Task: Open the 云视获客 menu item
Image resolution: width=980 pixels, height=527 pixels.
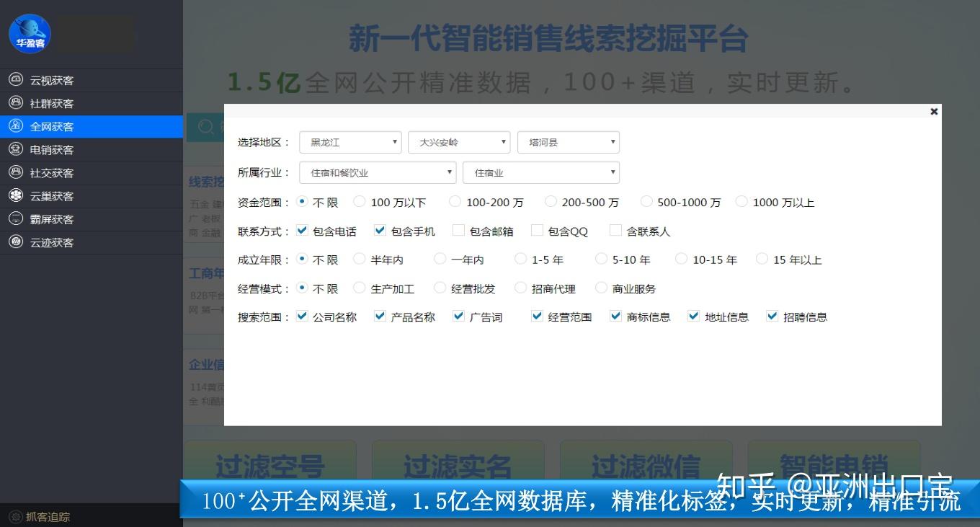Action: pyautogui.click(x=92, y=80)
